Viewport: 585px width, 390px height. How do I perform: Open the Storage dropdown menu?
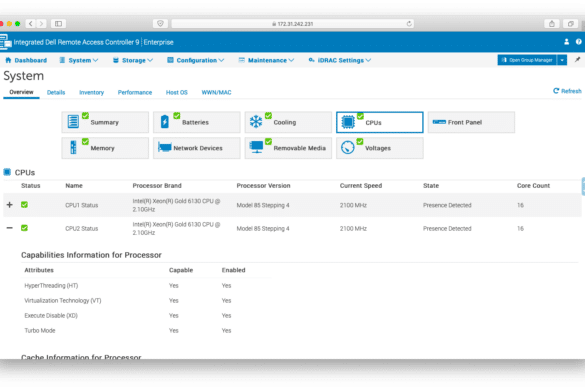[133, 60]
